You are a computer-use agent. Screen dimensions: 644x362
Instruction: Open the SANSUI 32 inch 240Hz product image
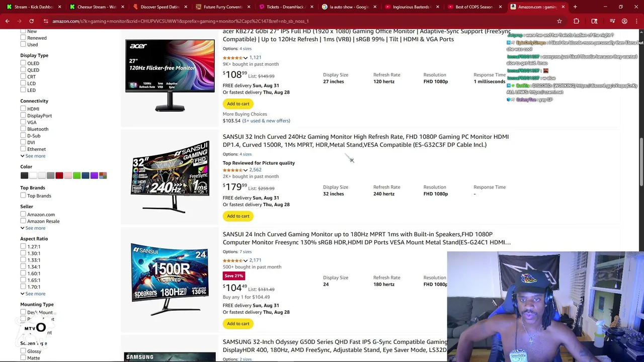point(170,177)
